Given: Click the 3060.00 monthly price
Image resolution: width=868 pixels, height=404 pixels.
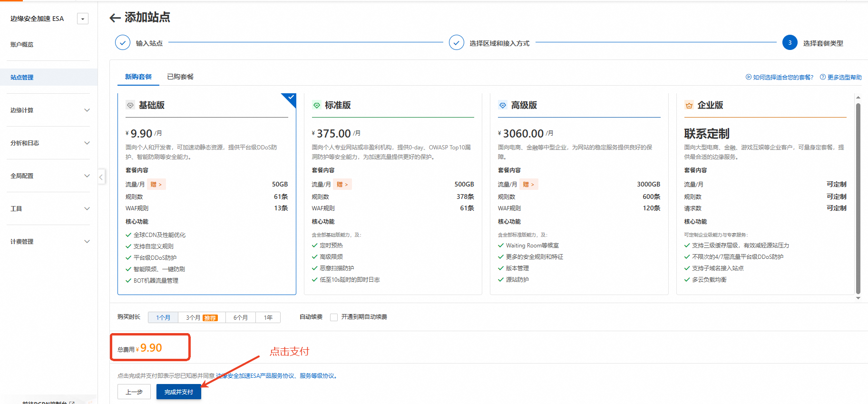Looking at the screenshot, I should [x=523, y=134].
